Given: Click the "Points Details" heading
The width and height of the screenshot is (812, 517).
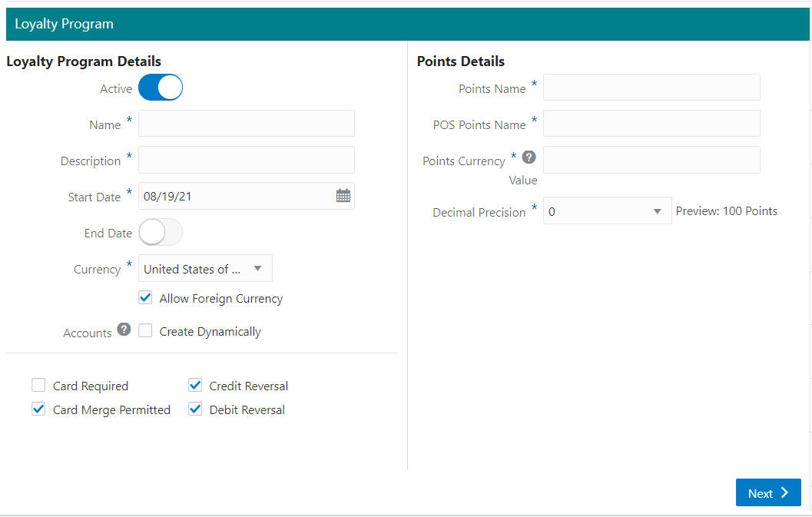Looking at the screenshot, I should (x=461, y=61).
